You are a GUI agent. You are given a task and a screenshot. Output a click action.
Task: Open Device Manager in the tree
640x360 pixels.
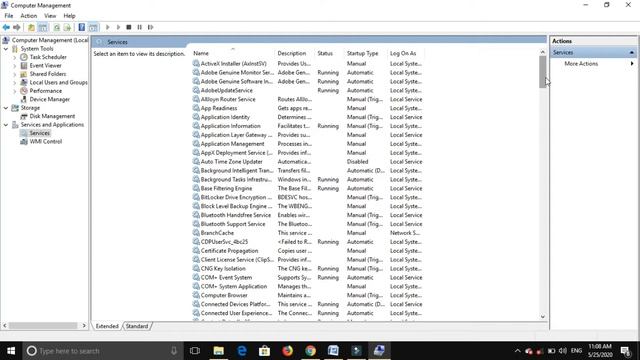coord(49,99)
